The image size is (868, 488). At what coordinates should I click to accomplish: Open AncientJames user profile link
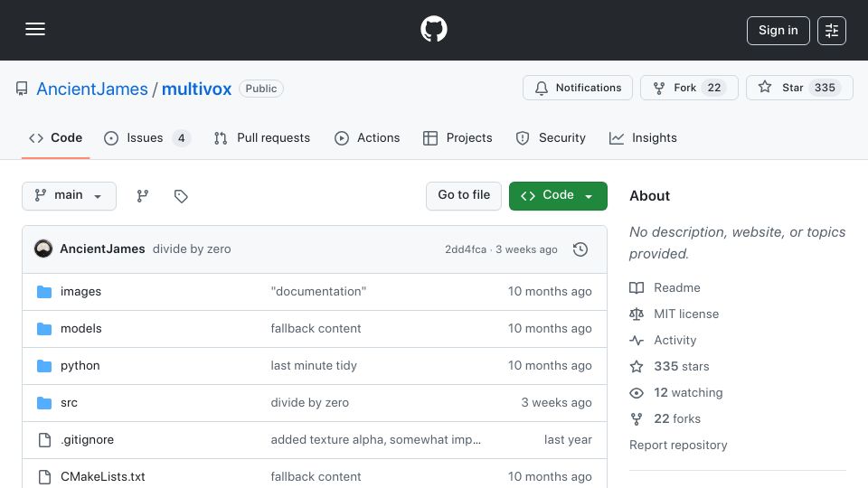(x=92, y=89)
